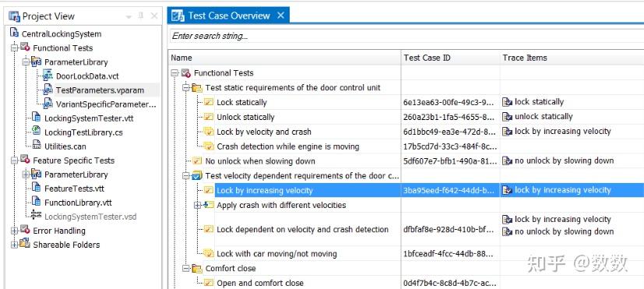Click the DoorLockData.vct file icon
Image resolution: width=644 pixels, height=289 pixels.
[48, 76]
